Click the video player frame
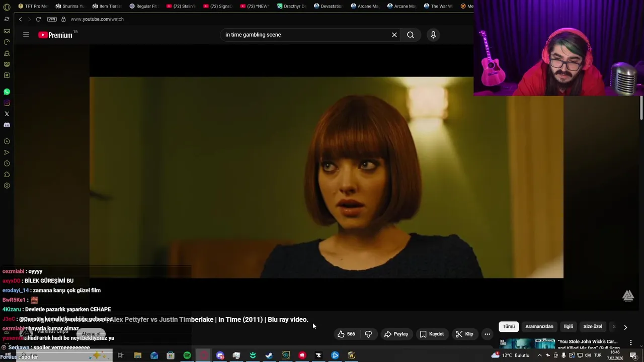This screenshot has width=644, height=362. (x=327, y=177)
